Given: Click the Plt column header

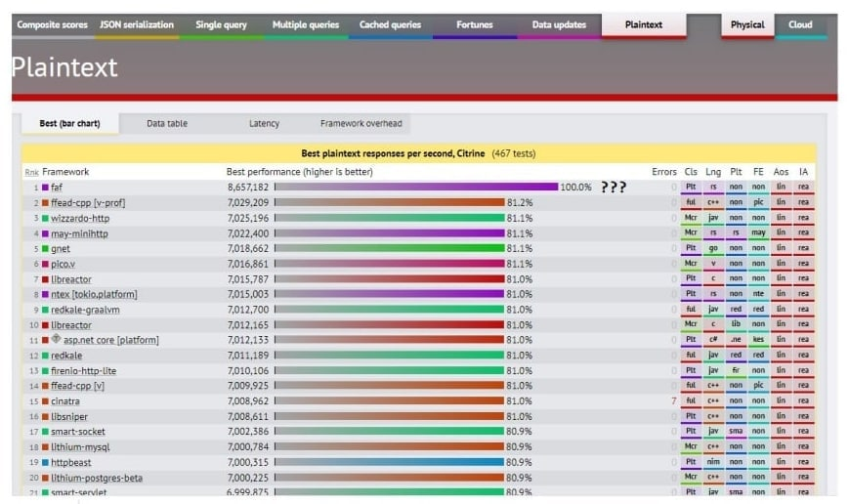Looking at the screenshot, I should 736,172.
